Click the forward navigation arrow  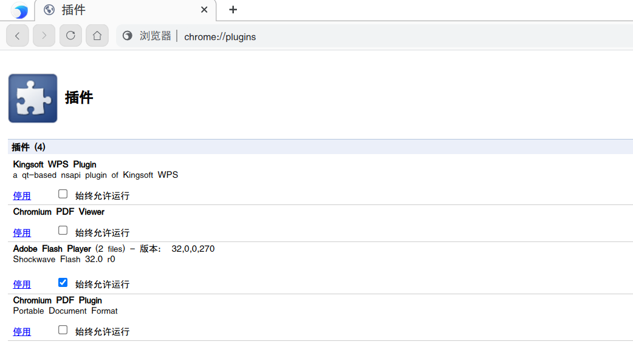(44, 36)
